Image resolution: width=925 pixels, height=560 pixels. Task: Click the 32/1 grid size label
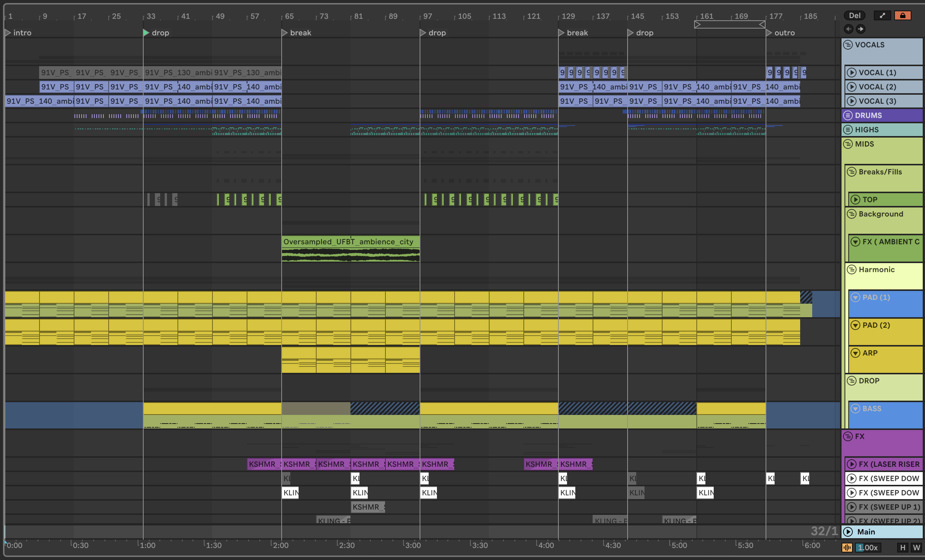pos(824,531)
